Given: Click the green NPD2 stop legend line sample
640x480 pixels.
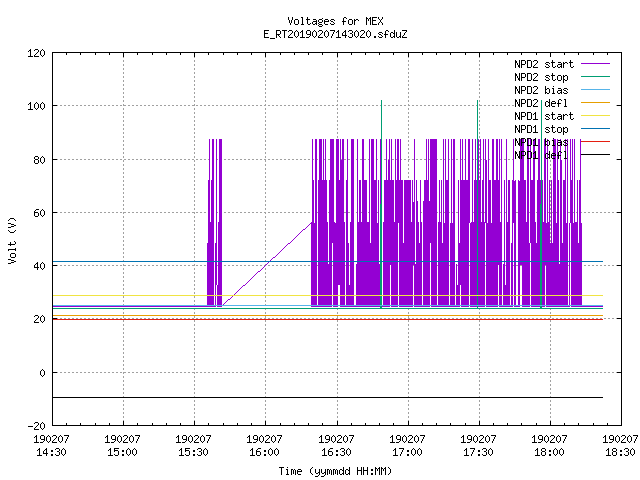Looking at the screenshot, I should [596, 76].
